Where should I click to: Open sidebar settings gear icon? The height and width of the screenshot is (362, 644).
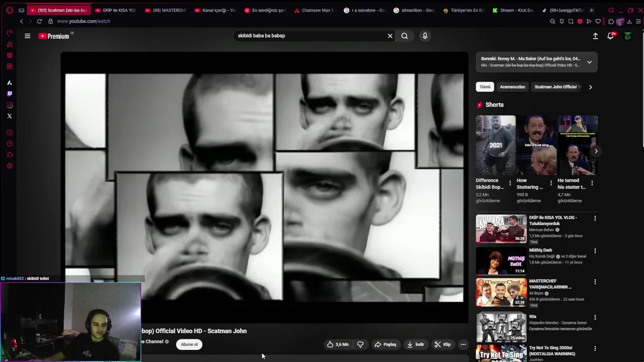[x=10, y=166]
